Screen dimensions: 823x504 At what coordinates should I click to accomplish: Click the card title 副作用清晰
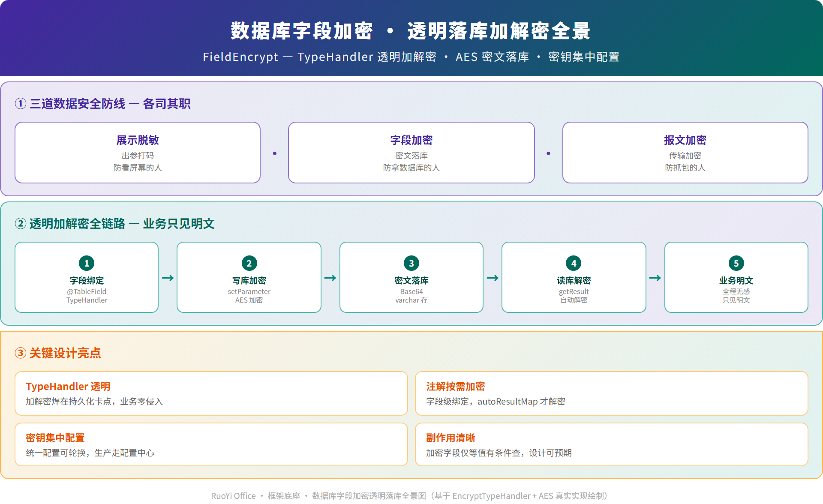point(451,438)
